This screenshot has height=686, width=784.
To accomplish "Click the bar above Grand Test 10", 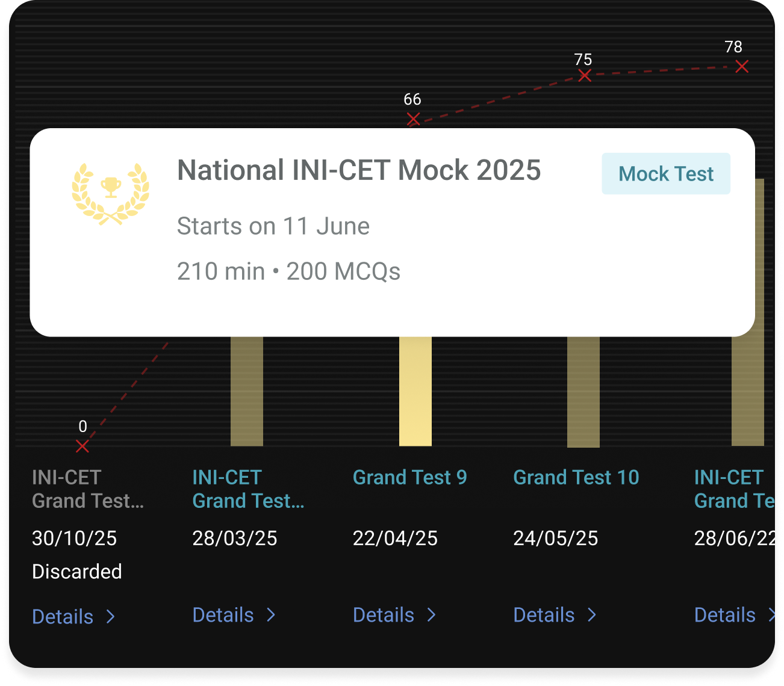I will click(583, 391).
